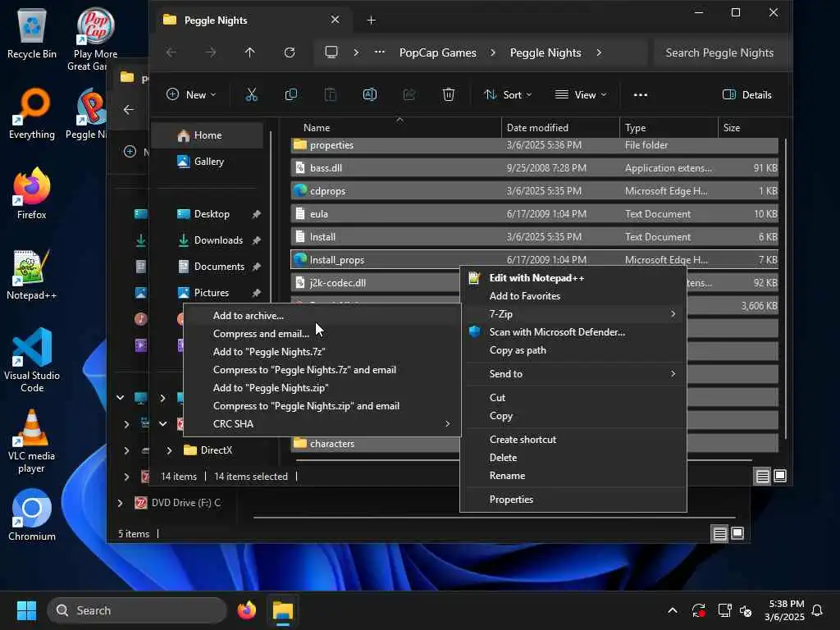
Task: Go to Home in the navigation pane
Action: [x=208, y=135]
